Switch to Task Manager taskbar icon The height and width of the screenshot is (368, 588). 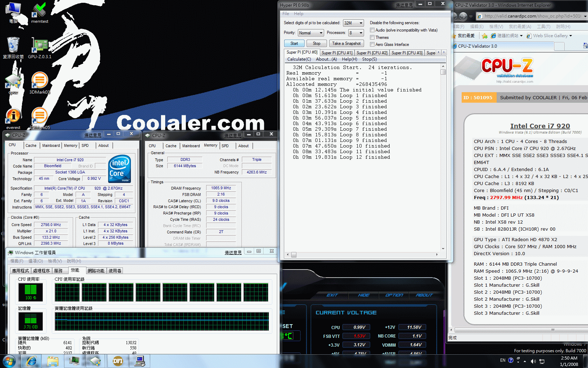[74, 361]
